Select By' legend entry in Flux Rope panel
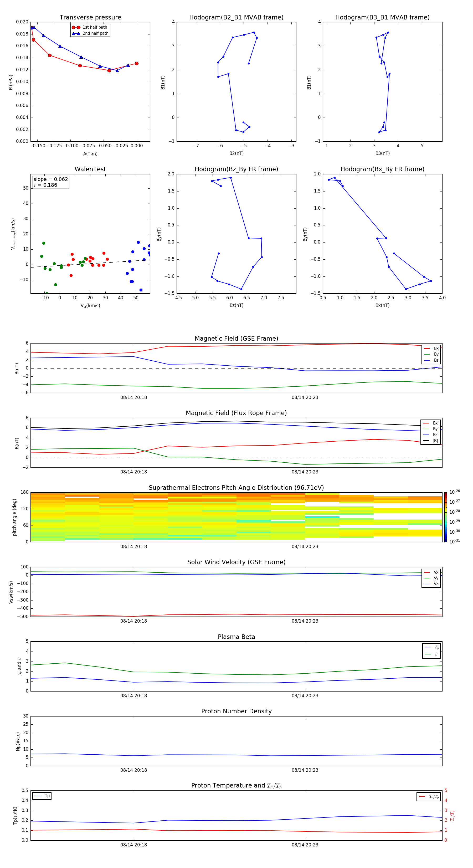The width and height of the screenshot is (473, 868). click(x=431, y=429)
